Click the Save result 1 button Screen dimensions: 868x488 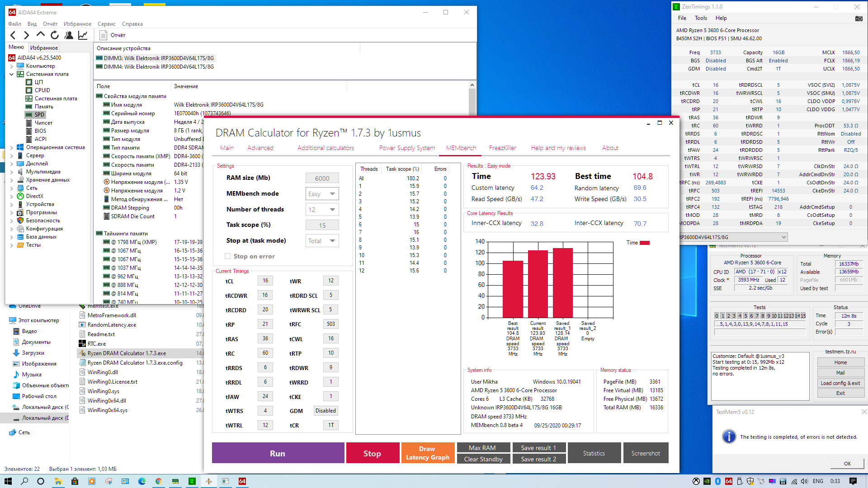tap(538, 448)
